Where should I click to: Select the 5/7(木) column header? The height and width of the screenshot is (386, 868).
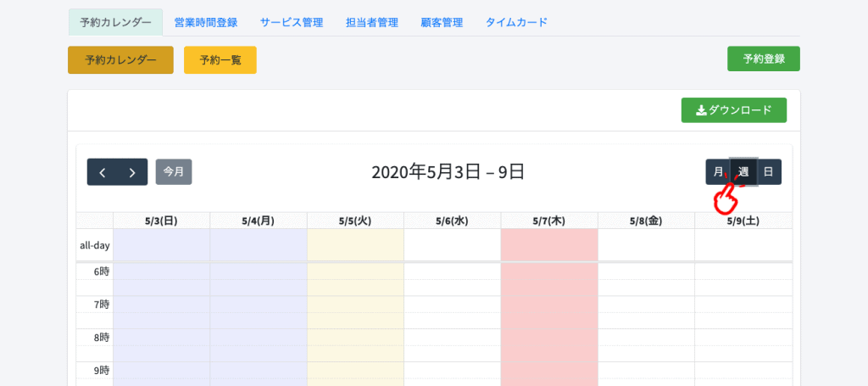[549, 221]
